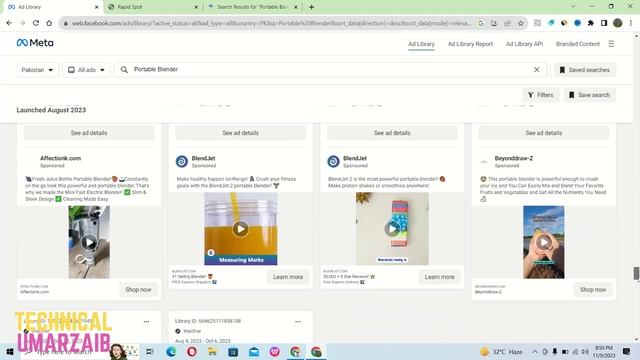Play the Measuring Marks BlendJet video
640x360 pixels.
(x=240, y=229)
